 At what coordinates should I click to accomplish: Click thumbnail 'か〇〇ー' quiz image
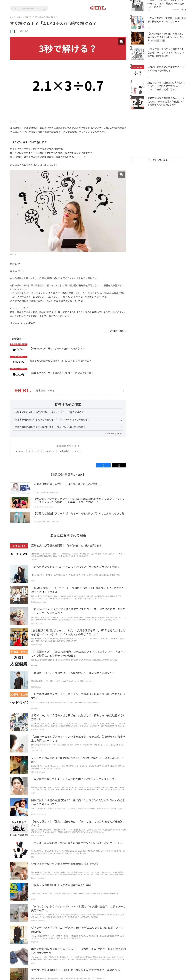click(x=19, y=349)
